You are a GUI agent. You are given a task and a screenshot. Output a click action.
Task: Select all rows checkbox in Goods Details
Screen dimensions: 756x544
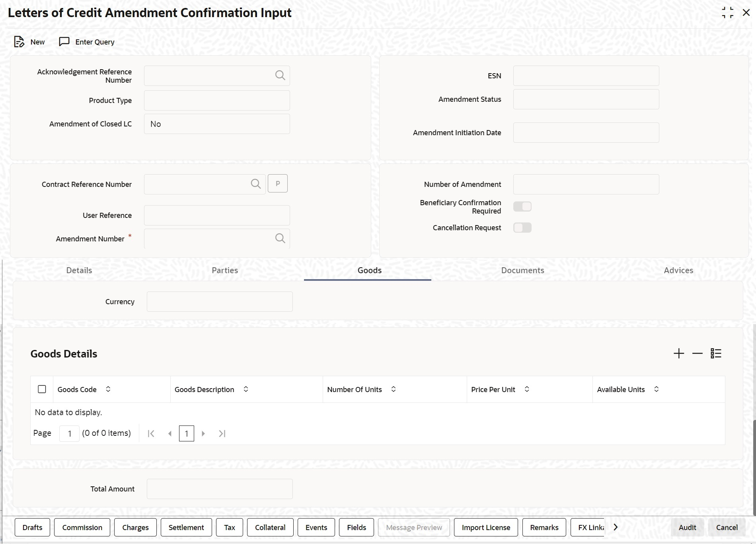[42, 389]
